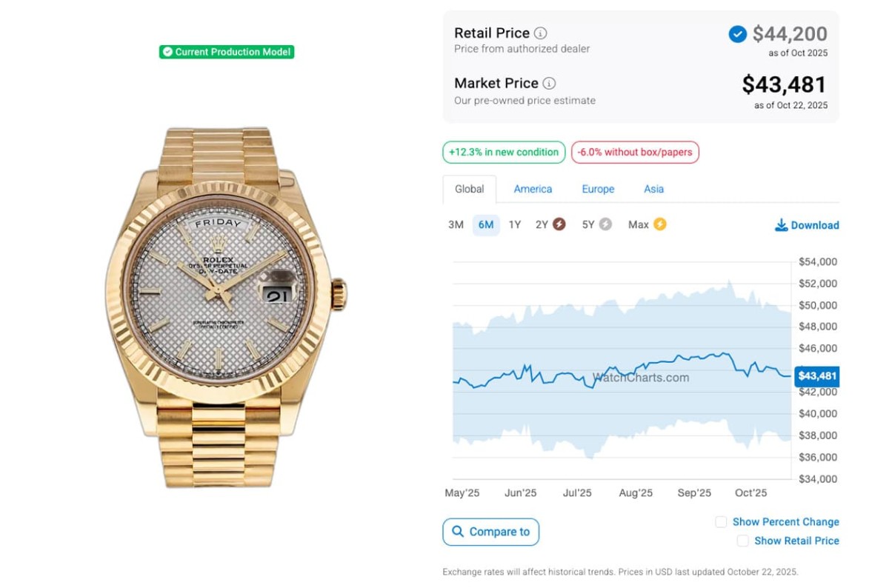Click the +12.3% in new condition badge
This screenshot has width=889, height=588.
click(x=504, y=153)
